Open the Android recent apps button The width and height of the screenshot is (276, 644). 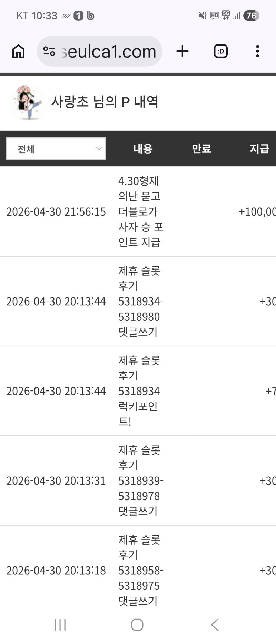pyautogui.click(x=60, y=625)
